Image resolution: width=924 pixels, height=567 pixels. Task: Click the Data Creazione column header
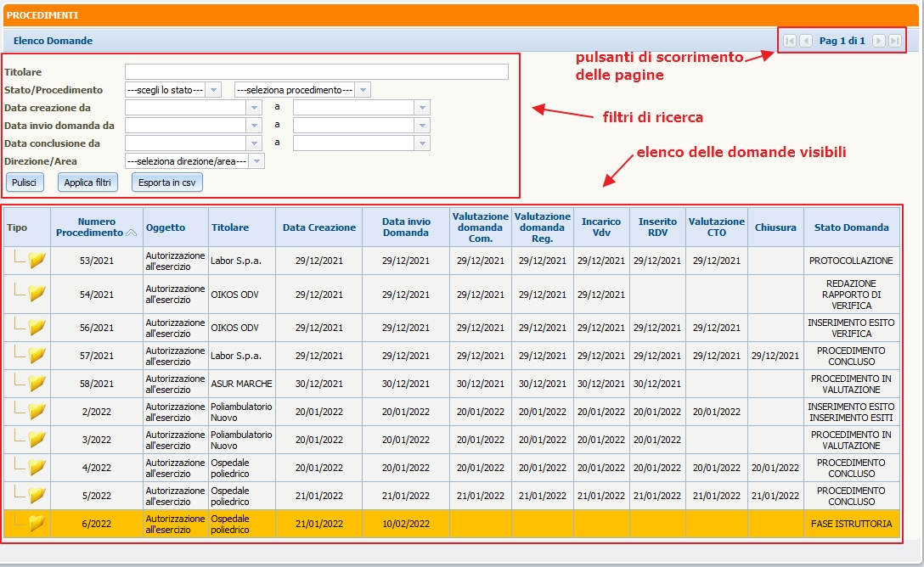pos(319,227)
